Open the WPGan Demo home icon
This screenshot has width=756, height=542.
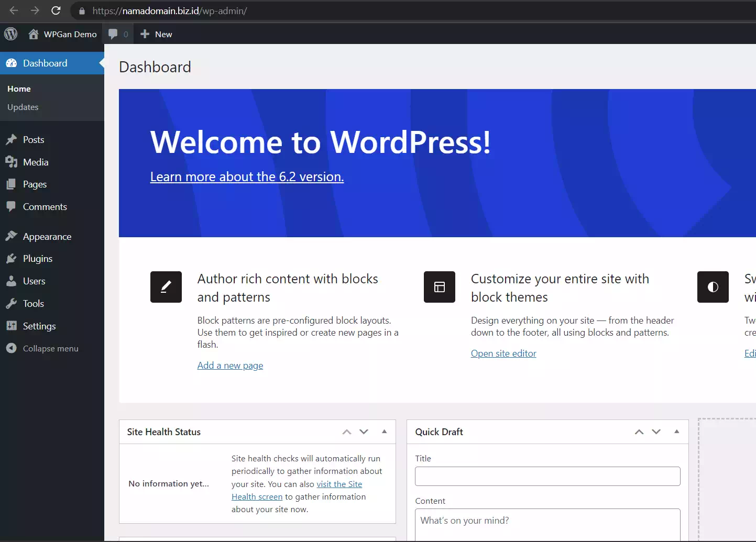[x=34, y=34]
